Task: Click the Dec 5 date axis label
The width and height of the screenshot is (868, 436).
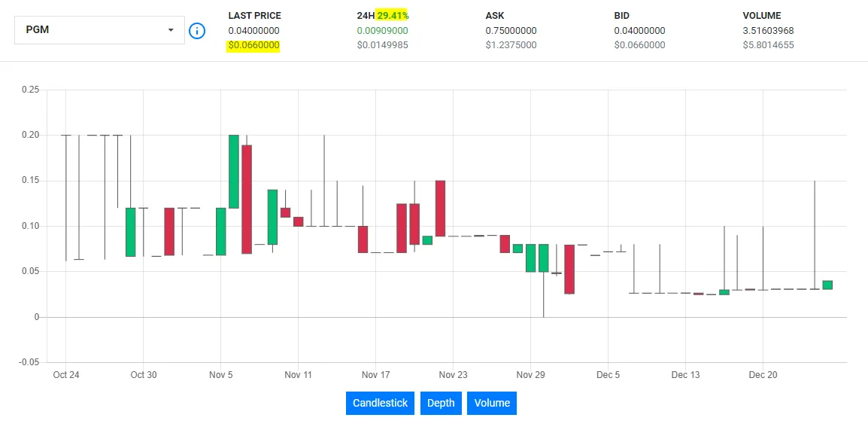Action: (608, 375)
